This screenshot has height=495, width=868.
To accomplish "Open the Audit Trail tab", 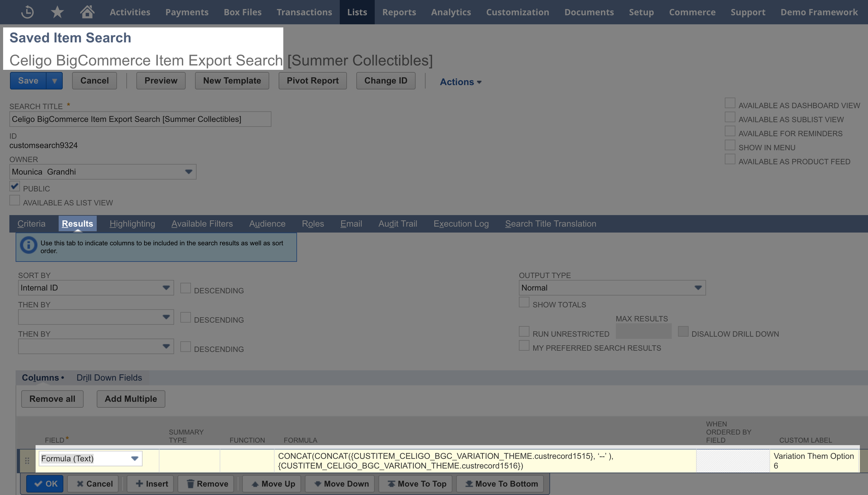I will coord(398,224).
